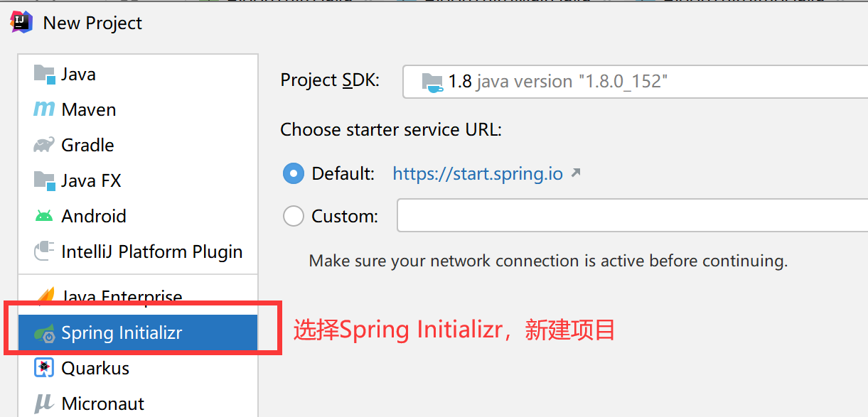Select the Custom starter URL radio button
Image resolution: width=868 pixels, height=417 pixels.
point(294,216)
